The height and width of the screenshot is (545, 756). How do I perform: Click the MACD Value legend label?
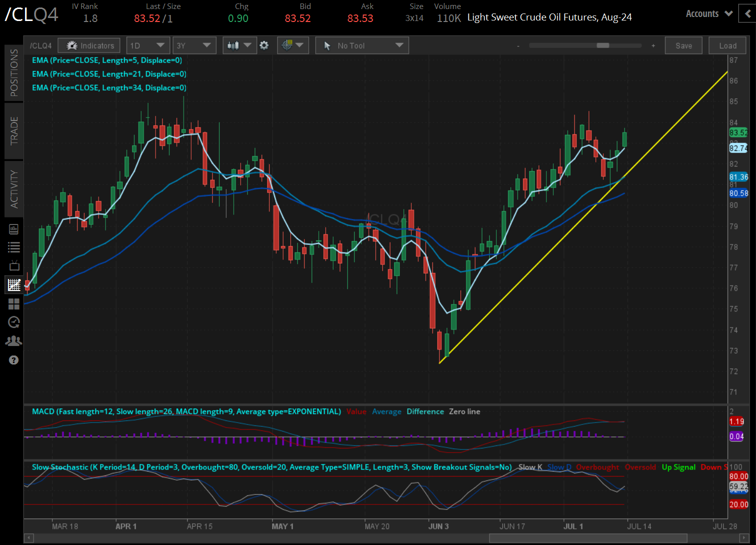pos(356,411)
